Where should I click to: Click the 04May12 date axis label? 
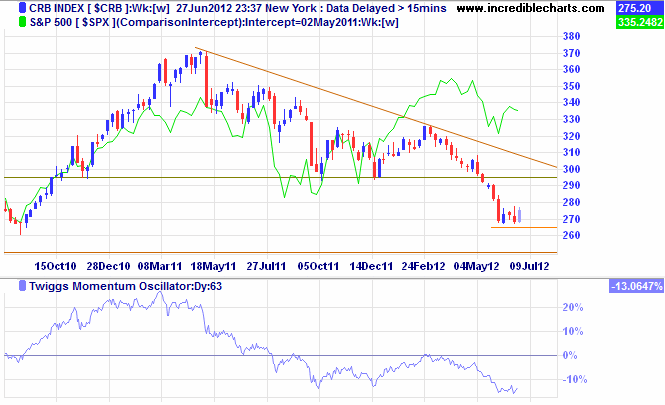click(x=476, y=266)
